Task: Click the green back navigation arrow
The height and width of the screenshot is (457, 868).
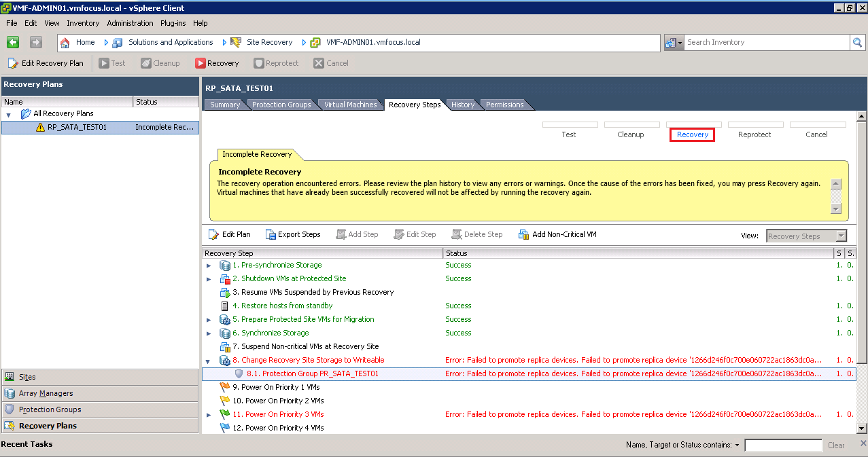Action: pos(13,42)
